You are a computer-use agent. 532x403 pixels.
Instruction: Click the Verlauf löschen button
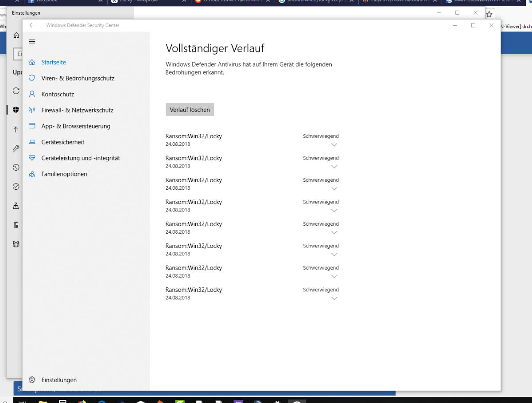coord(190,110)
